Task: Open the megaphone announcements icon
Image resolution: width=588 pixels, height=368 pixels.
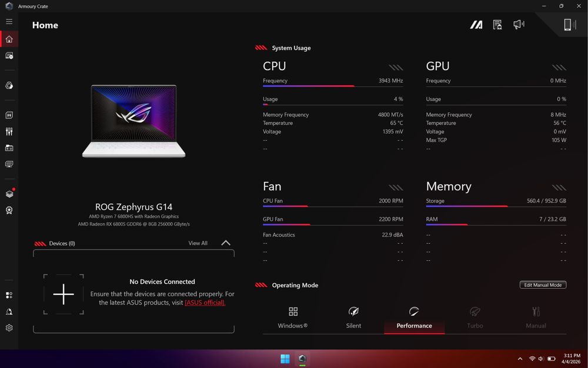Action: [x=519, y=25]
